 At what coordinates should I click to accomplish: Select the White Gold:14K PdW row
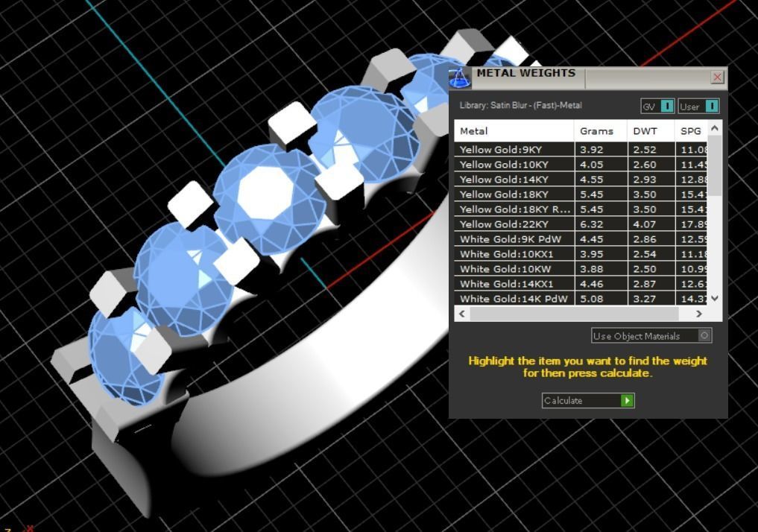click(x=581, y=299)
